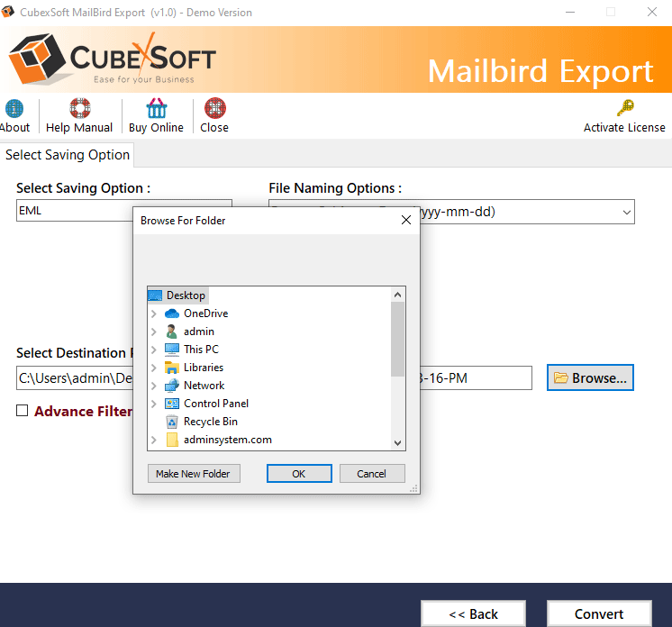This screenshot has height=627, width=672.
Task: Open the About globe icon
Action: pyautogui.click(x=14, y=108)
